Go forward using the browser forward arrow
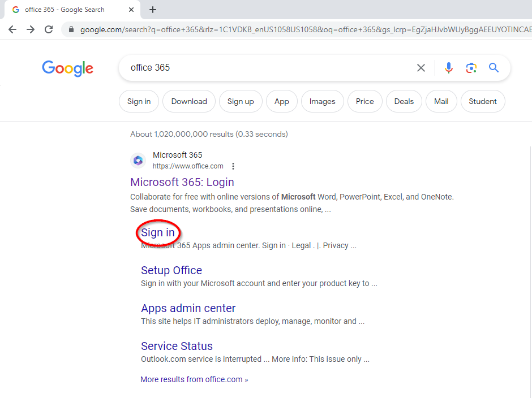This screenshot has width=532, height=398. (31, 29)
